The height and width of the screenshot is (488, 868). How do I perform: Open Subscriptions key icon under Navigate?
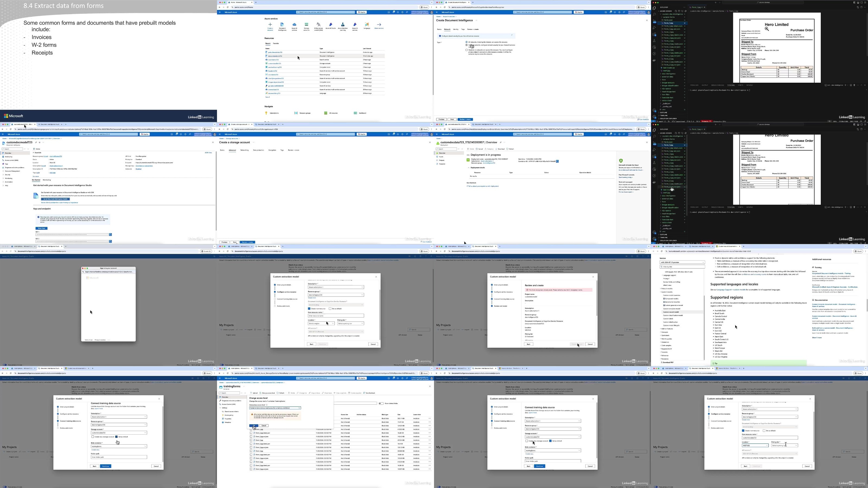tap(266, 113)
